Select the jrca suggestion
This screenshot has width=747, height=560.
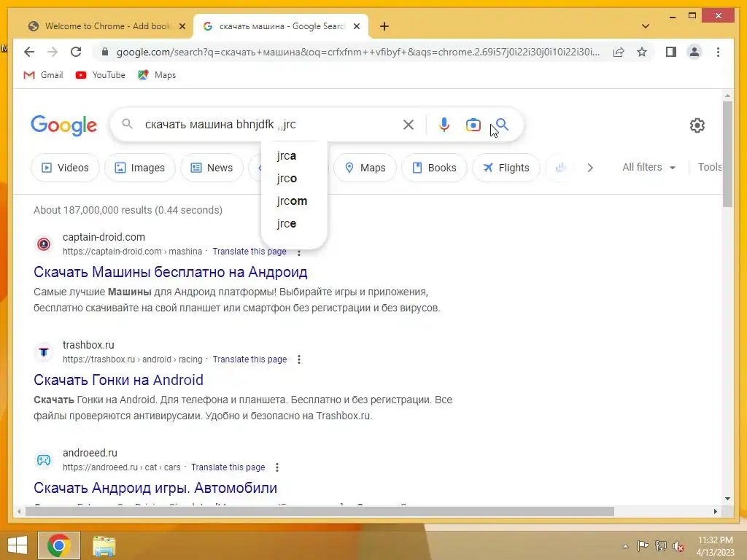pyautogui.click(x=294, y=156)
